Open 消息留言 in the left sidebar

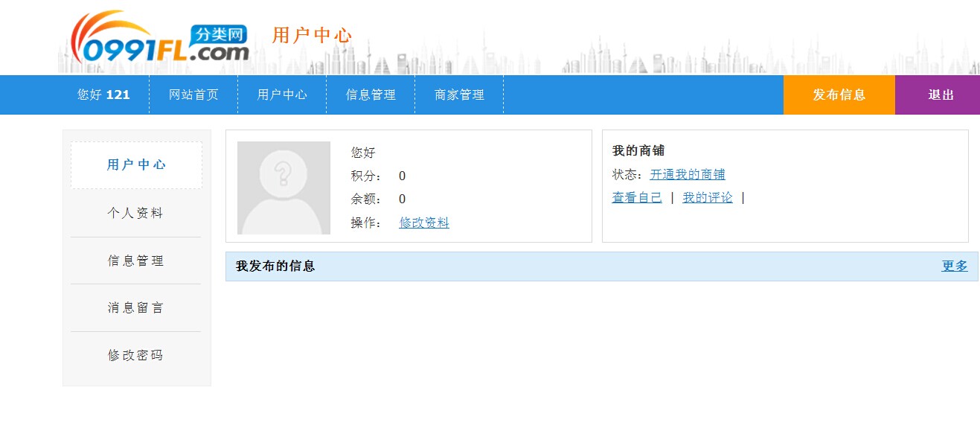pos(135,307)
